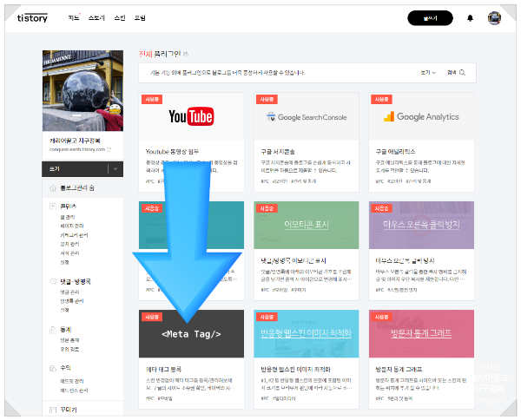Image resolution: width=521 pixels, height=420 pixels.
Task: Open the 스킨 menu
Action: coord(120,18)
